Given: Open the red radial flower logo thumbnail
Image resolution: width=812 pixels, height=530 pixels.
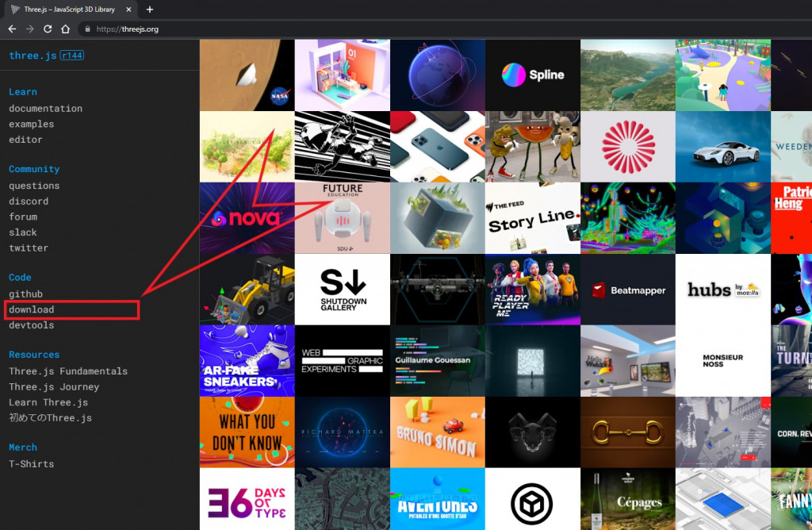Looking at the screenshot, I should tap(628, 147).
